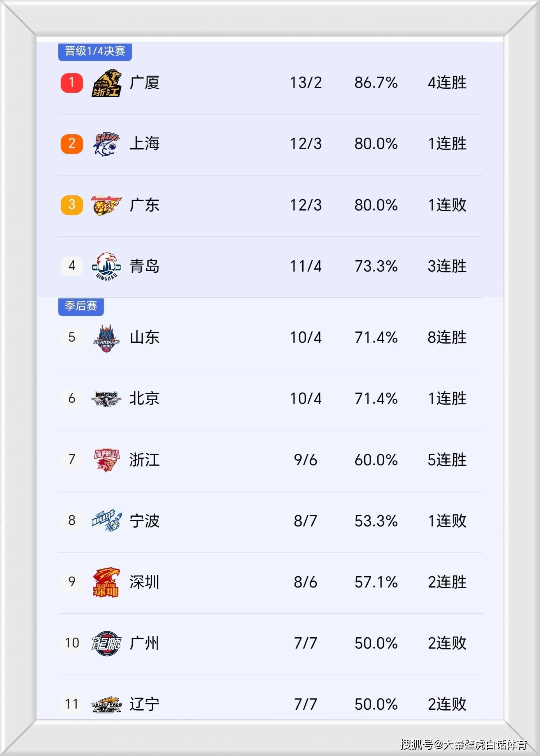The width and height of the screenshot is (540, 756).
Task: Click the Guangsha Lions team logo
Action: point(106,83)
